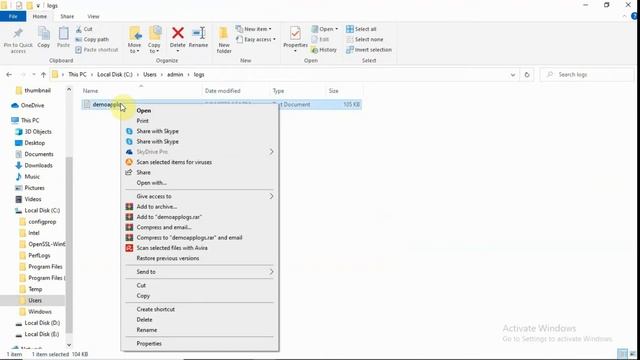Select Downloads in the navigation pane
The width and height of the screenshot is (640, 360).
click(x=38, y=165)
